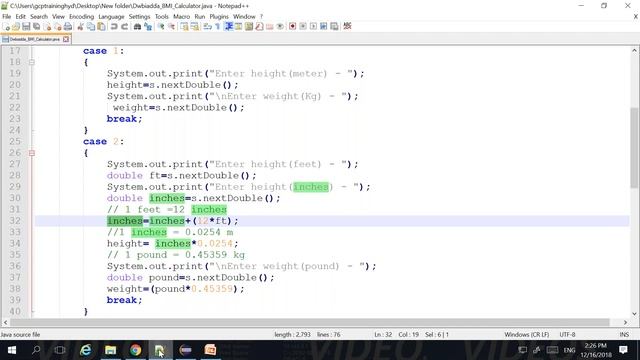Click the vertical scrollbar thumb

[x=634, y=147]
